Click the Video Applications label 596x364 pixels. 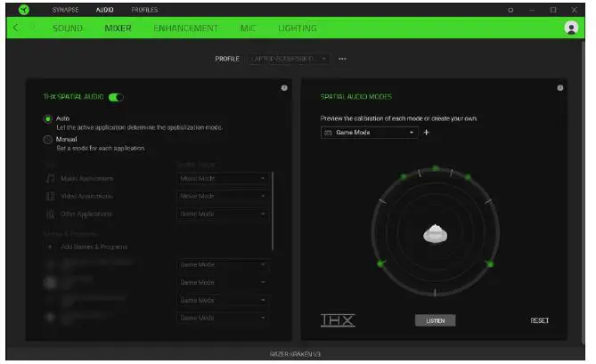coord(86,196)
